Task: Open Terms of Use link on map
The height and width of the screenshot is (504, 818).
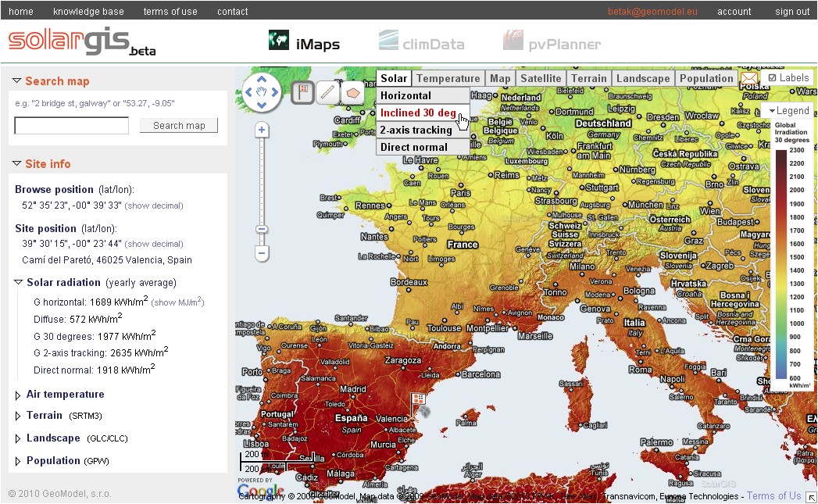Action: click(773, 495)
